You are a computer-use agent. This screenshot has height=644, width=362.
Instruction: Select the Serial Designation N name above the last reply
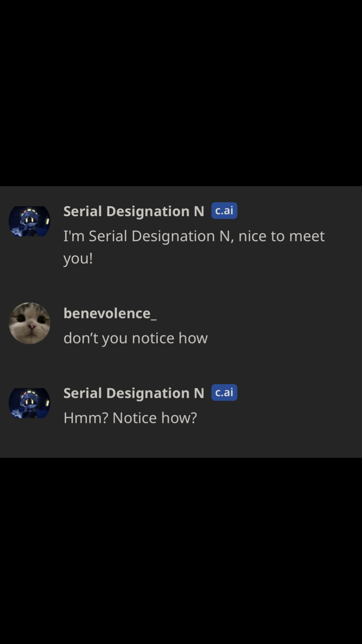(134, 393)
